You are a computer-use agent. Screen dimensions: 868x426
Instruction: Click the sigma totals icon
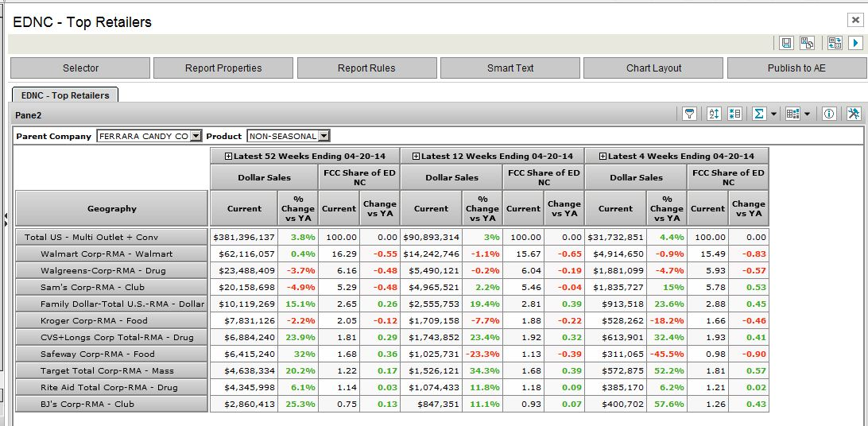pos(759,114)
